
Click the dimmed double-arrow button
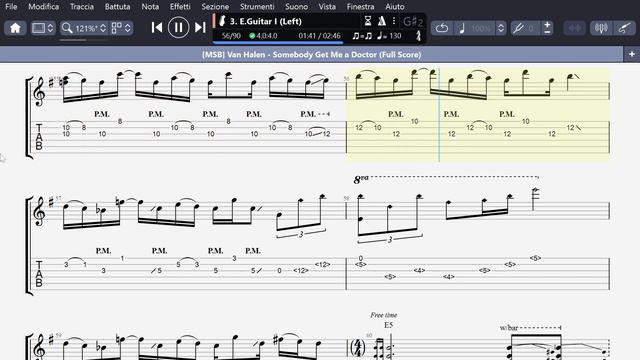575,28
